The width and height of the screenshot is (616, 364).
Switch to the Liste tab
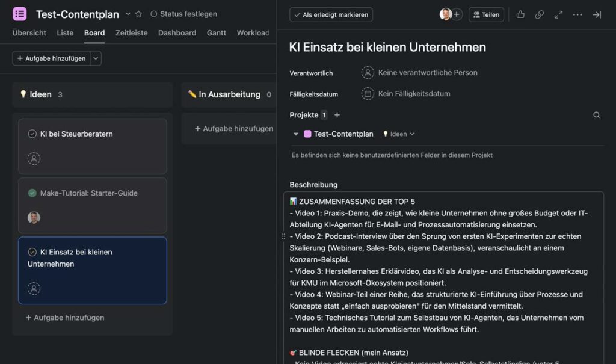pyautogui.click(x=65, y=33)
